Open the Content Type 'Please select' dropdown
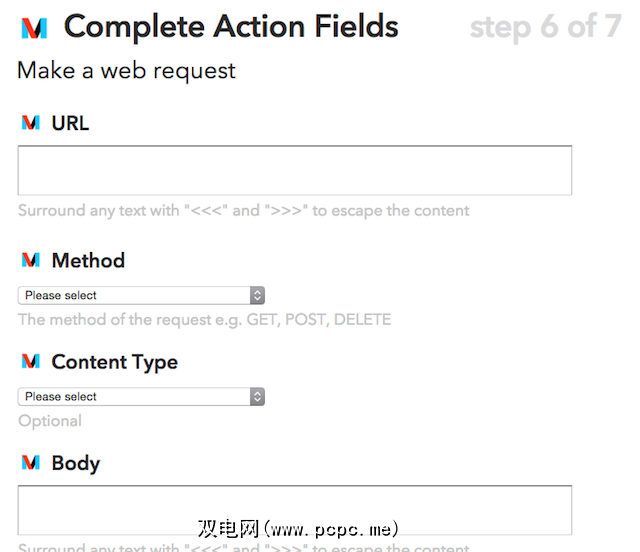This screenshot has width=640, height=552. tap(141, 396)
